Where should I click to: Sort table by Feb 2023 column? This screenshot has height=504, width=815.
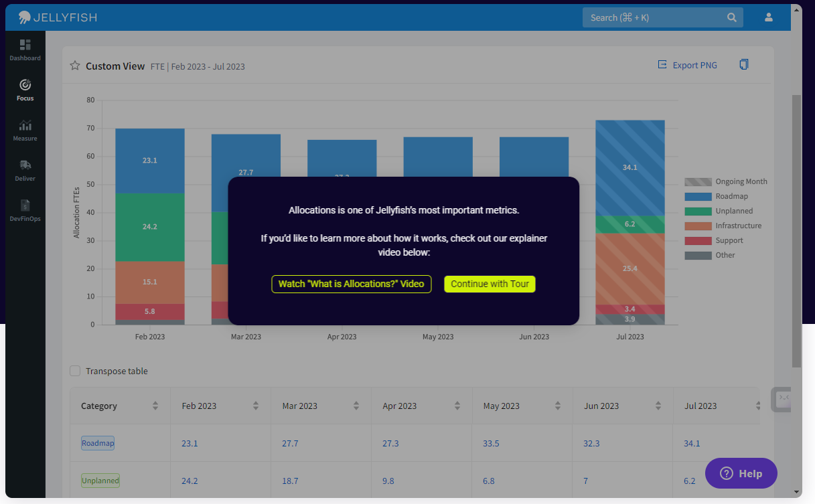[x=256, y=406]
